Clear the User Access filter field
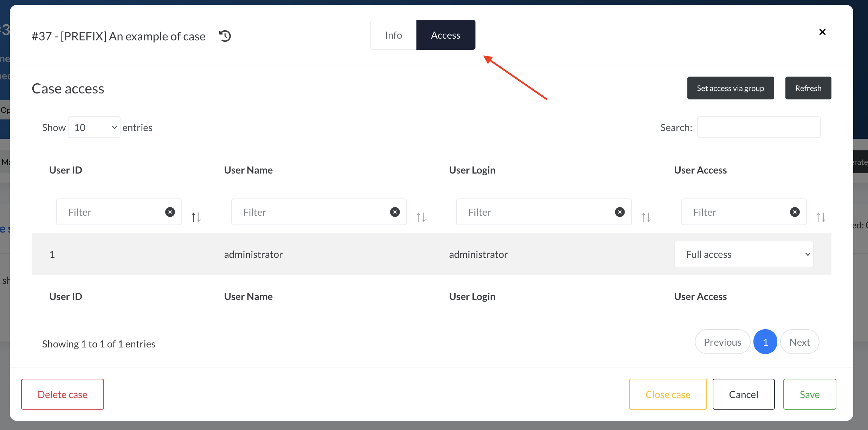The height and width of the screenshot is (430, 868). click(x=795, y=212)
